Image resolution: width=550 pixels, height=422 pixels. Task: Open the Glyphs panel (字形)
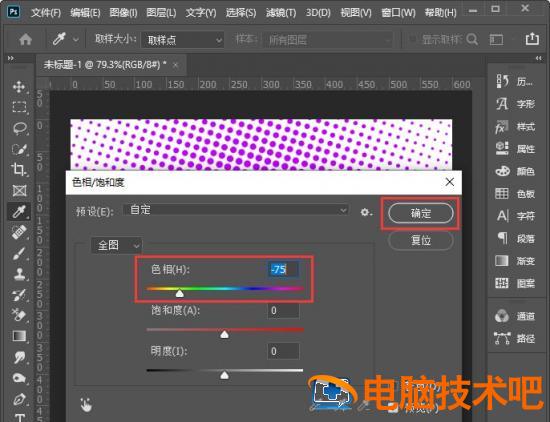pos(515,104)
